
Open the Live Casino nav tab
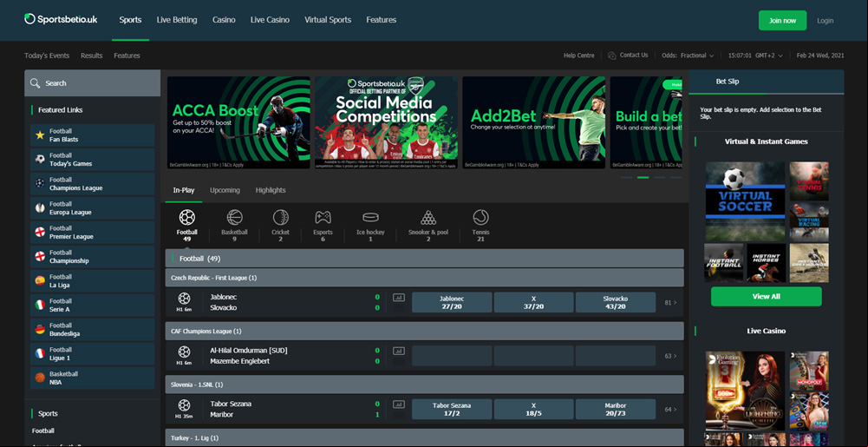coord(270,20)
